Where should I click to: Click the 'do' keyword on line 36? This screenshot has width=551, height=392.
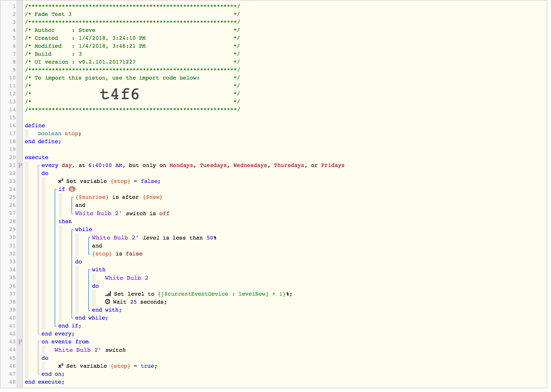point(95,286)
